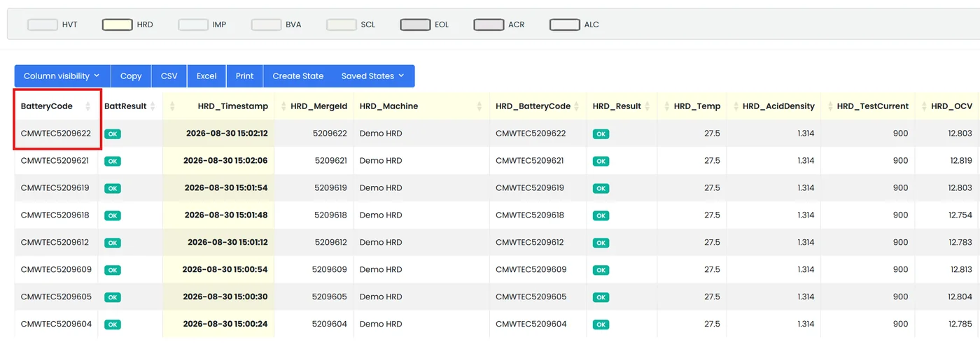Click HRD_OCV value 12.804
Viewport: 980px width, 349px height.
click(x=960, y=297)
